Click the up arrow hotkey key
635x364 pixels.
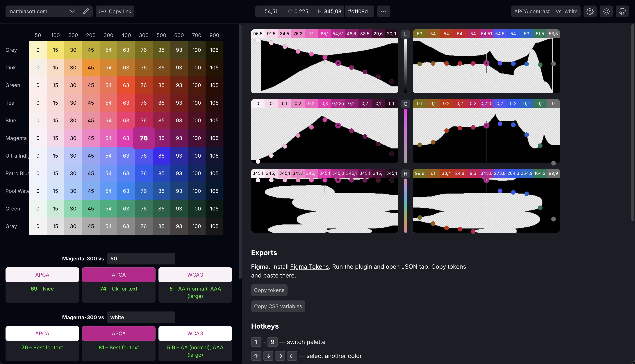tap(256, 356)
